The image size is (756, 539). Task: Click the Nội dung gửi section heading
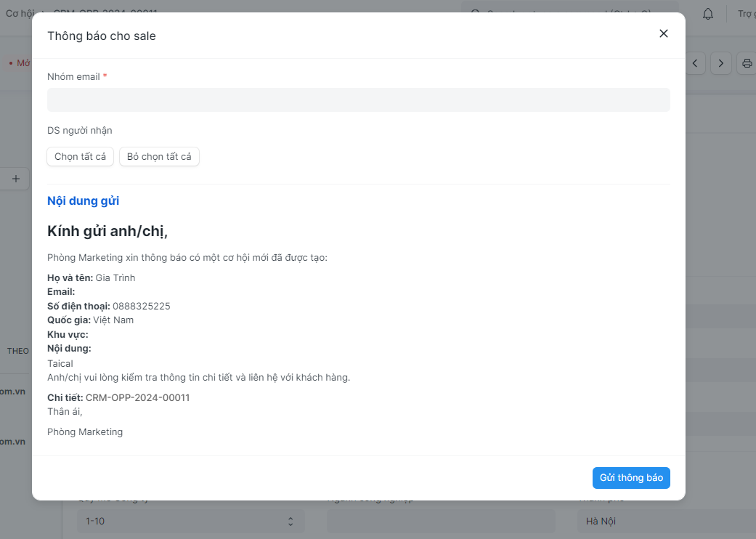point(83,201)
